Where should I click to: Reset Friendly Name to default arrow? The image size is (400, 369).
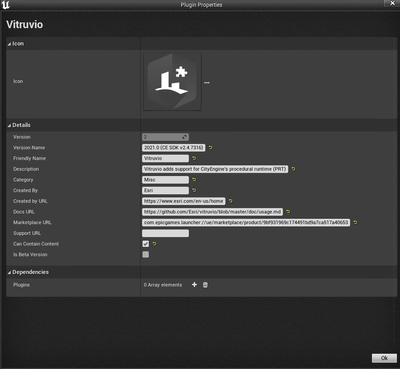point(194,158)
